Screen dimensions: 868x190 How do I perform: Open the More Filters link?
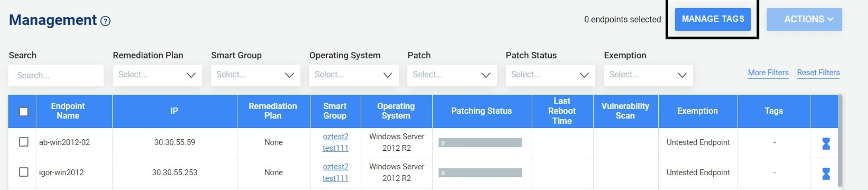click(768, 73)
